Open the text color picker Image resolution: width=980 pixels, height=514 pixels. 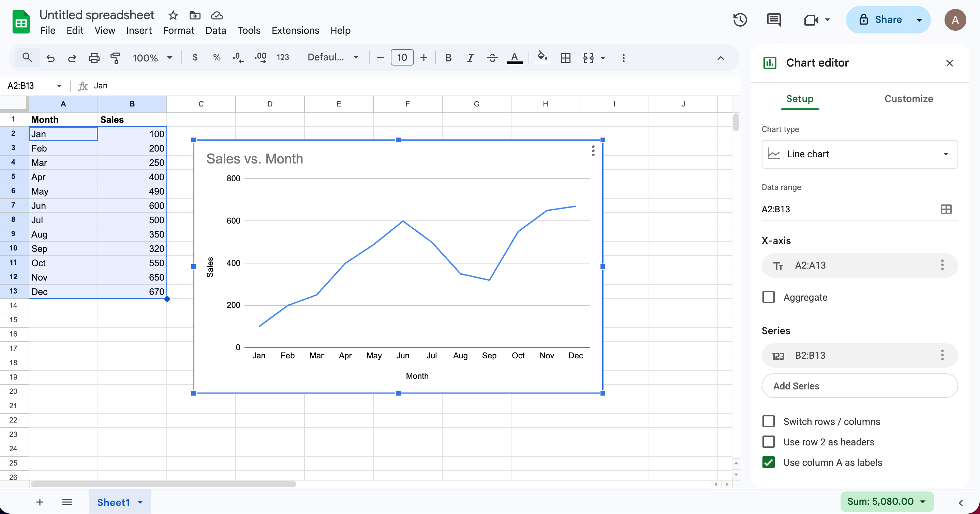(514, 57)
